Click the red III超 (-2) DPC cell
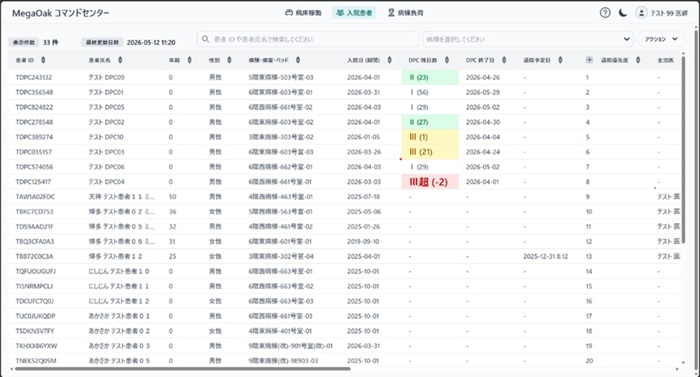 point(430,182)
